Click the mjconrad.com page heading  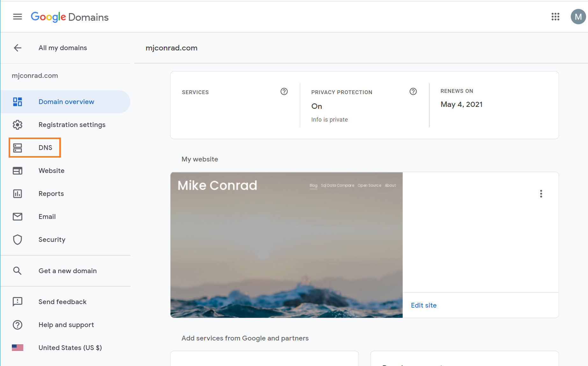171,48
